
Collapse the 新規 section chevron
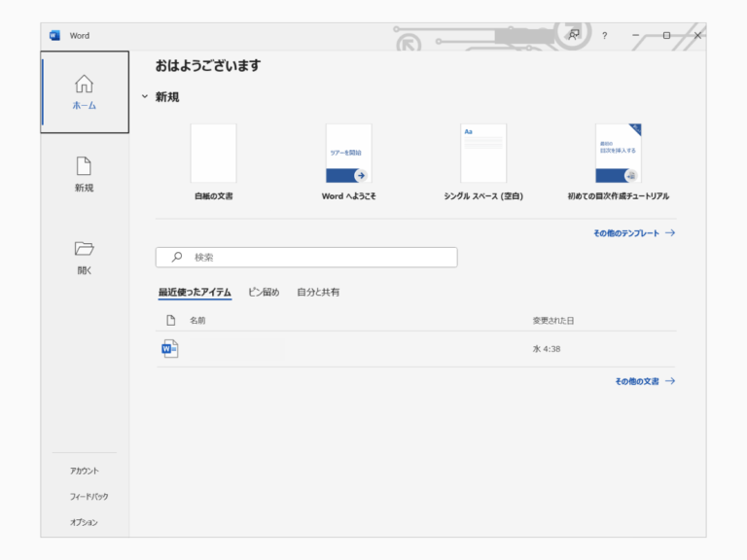point(145,97)
